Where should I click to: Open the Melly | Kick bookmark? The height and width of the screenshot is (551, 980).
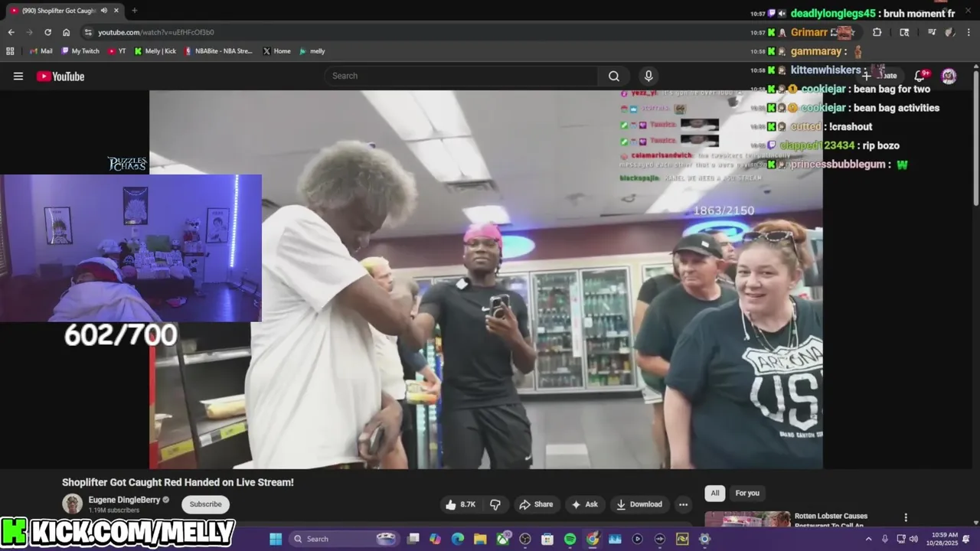155,51
